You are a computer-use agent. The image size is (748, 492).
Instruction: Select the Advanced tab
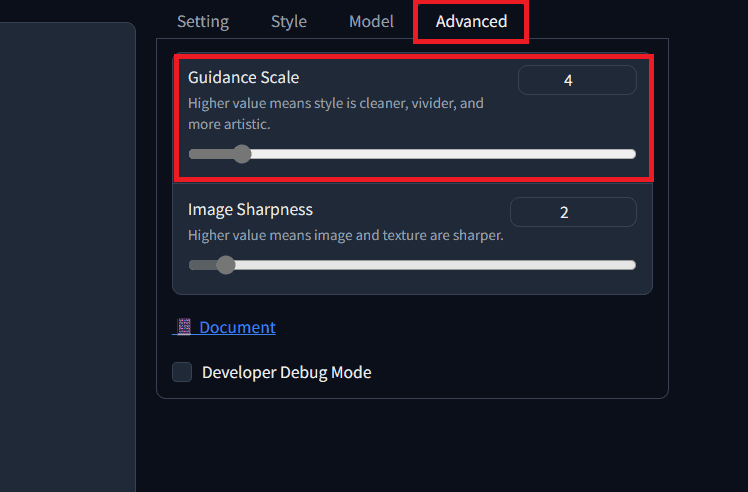point(471,21)
